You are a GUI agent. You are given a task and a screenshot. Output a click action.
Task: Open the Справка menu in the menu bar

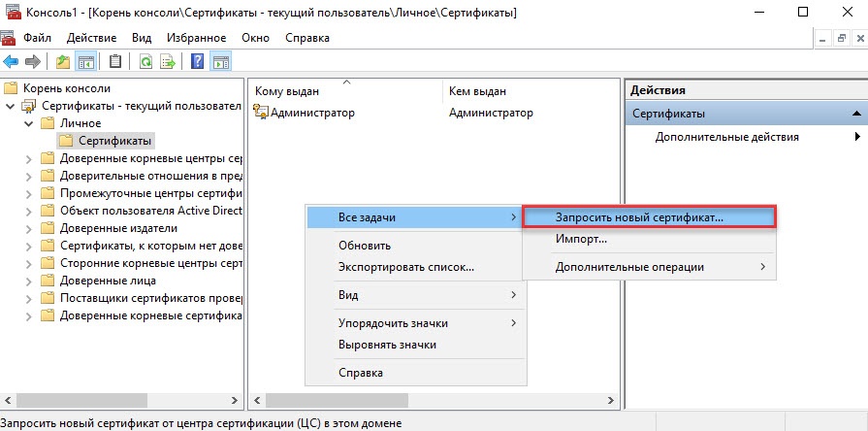tap(307, 38)
